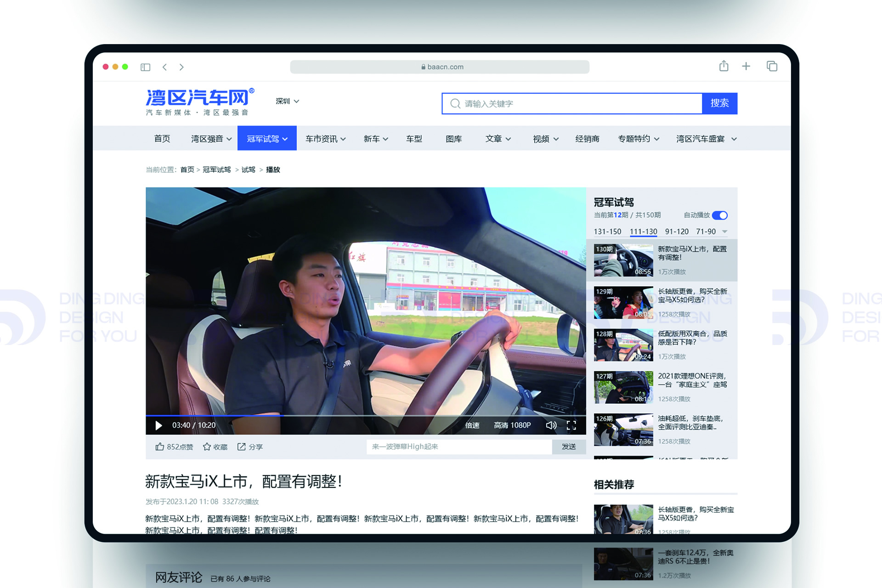Open episode 130期 thumbnail
The width and height of the screenshot is (882, 588).
pyautogui.click(x=623, y=260)
